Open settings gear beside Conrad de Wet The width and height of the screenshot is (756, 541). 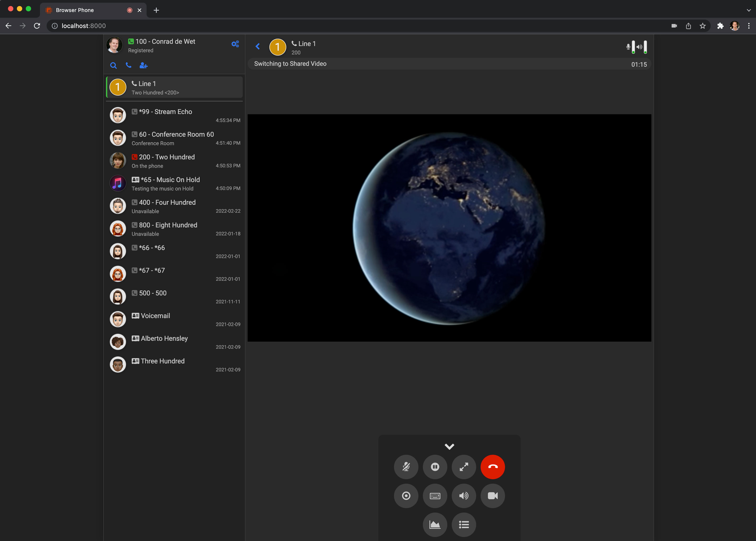(235, 44)
